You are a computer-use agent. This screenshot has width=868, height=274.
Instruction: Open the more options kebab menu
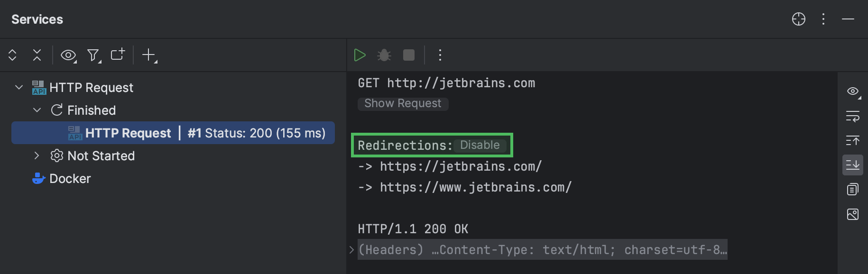[440, 55]
